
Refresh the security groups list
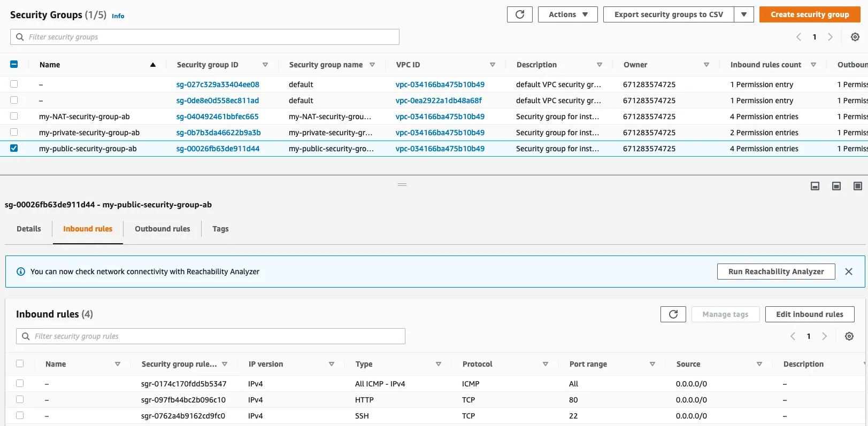pyautogui.click(x=519, y=14)
